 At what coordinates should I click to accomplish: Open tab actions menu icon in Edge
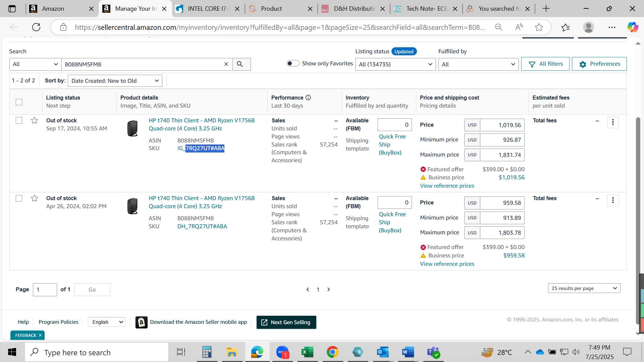tap(12, 9)
